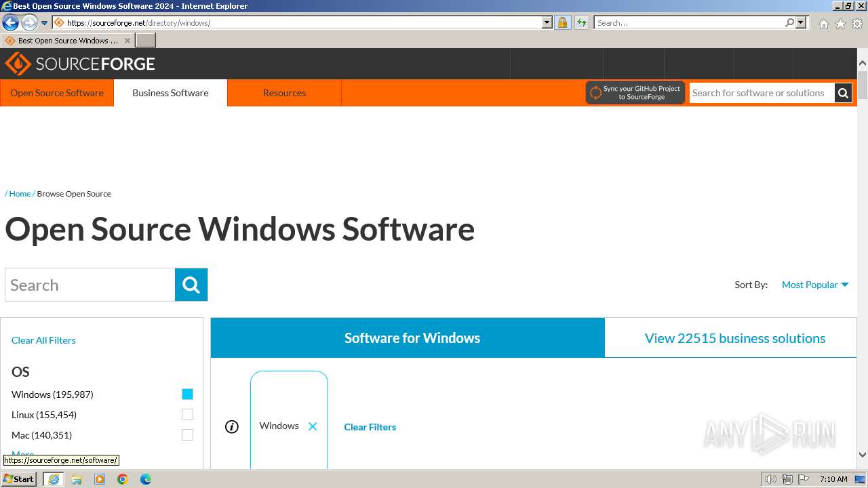The image size is (868, 488).
Task: Click the IE search magnifier icon
Action: (x=789, y=23)
